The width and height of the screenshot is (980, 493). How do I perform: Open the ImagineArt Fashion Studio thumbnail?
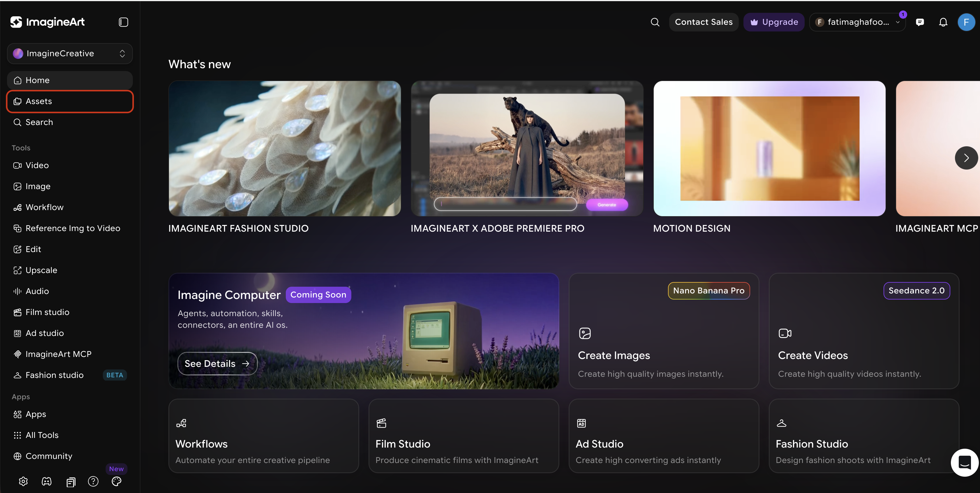285,148
